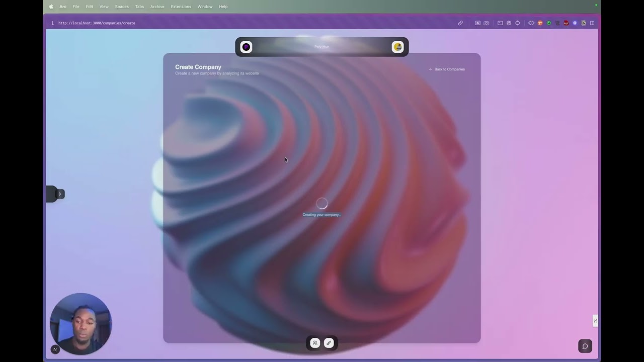Viewport: 644px width, 362px height.
Task: Copy the page link icon in toolbar
Action: [460, 23]
